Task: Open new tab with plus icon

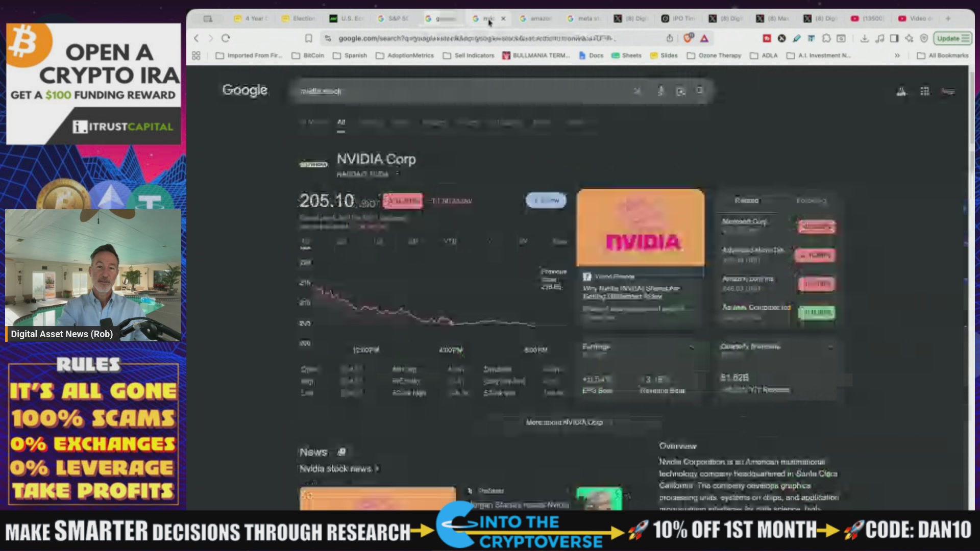Action: [948, 18]
